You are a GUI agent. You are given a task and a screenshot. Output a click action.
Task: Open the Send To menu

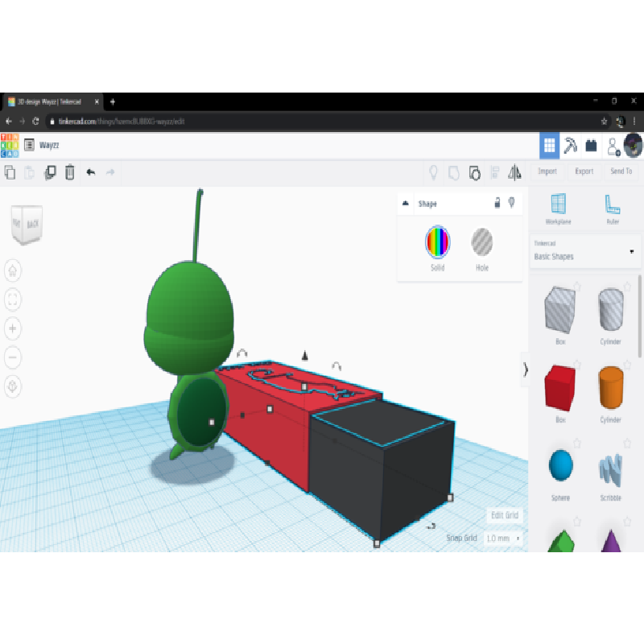[621, 171]
